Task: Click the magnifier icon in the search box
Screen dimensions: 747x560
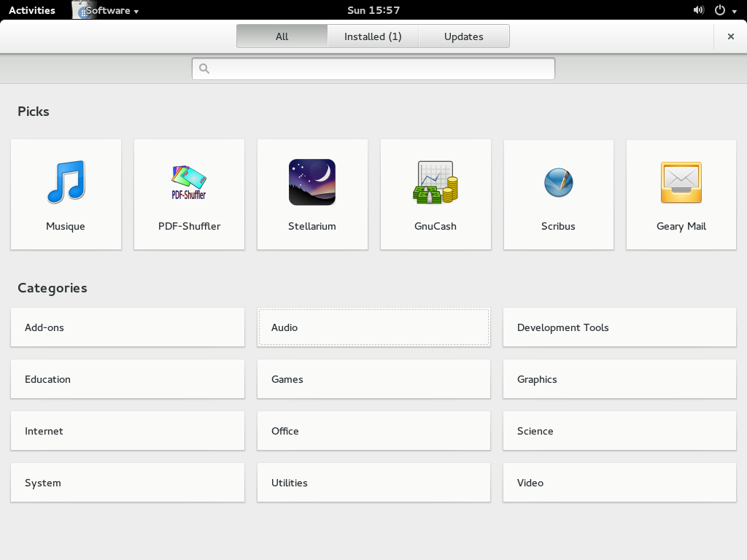Action: pos(204,69)
